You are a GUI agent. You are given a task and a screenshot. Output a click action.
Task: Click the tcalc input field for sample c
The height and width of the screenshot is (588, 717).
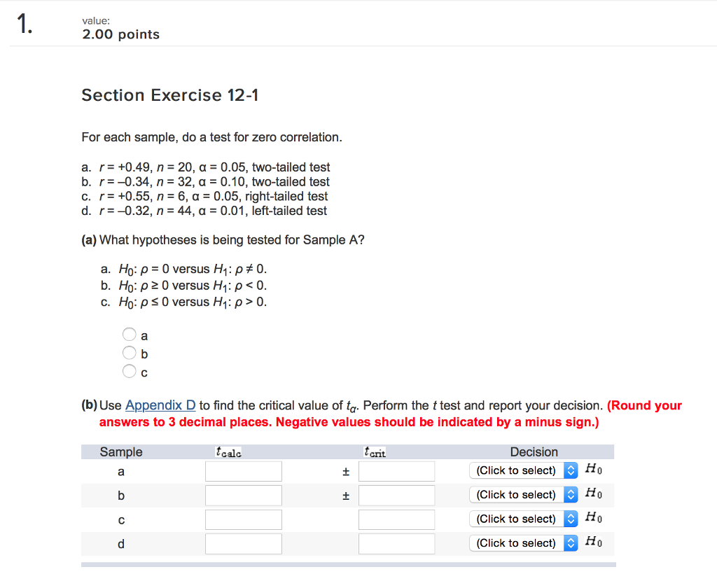pos(243,519)
